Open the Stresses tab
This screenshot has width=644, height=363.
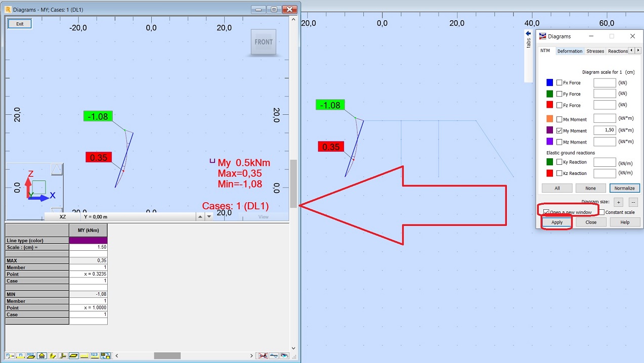click(595, 51)
